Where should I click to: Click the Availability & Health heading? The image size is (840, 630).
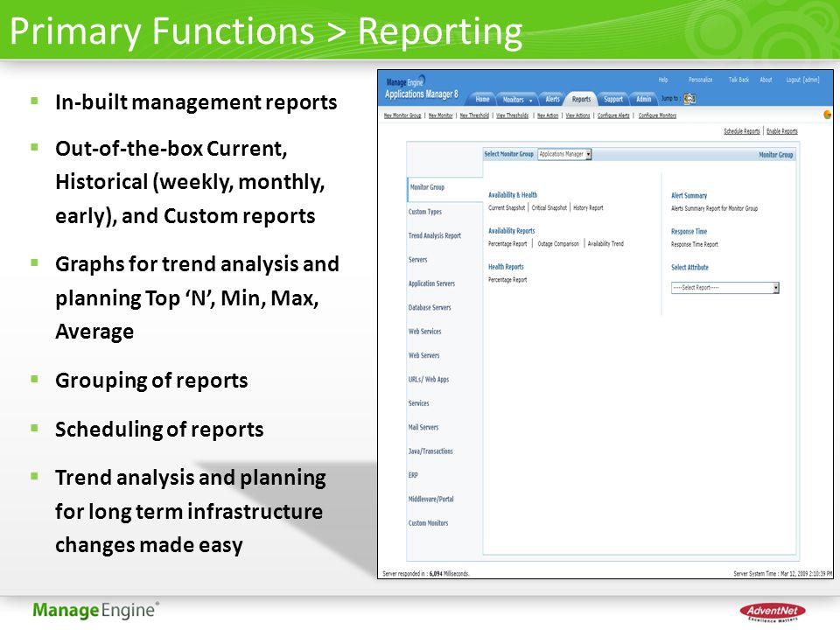[512, 195]
